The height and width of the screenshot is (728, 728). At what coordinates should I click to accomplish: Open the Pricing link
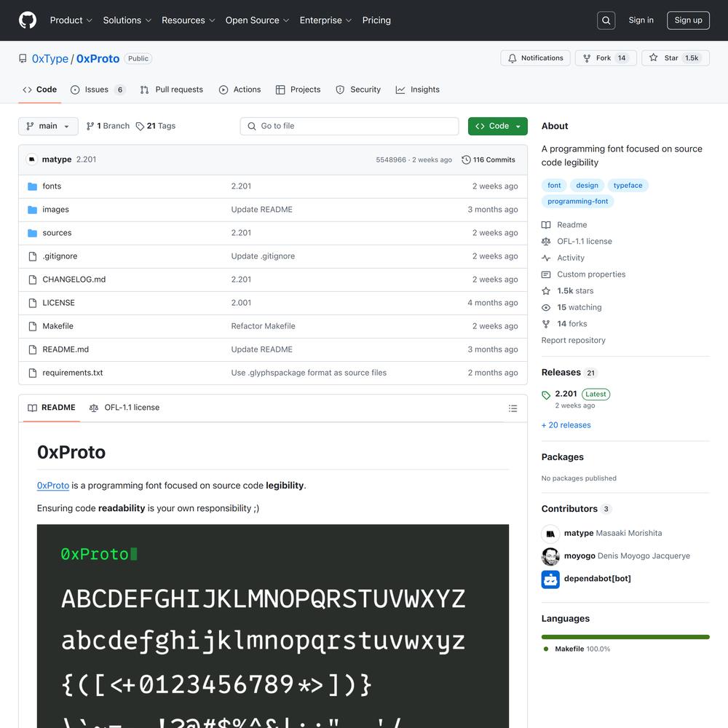tap(376, 20)
